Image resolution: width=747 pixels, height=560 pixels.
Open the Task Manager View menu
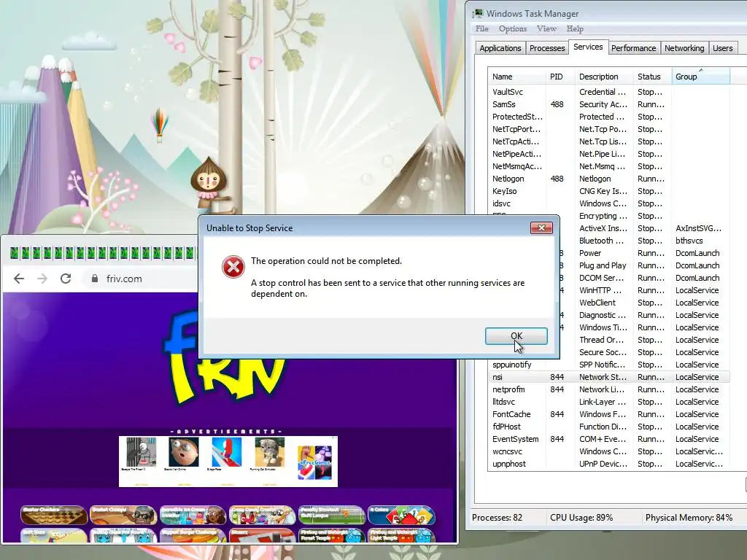pos(546,28)
